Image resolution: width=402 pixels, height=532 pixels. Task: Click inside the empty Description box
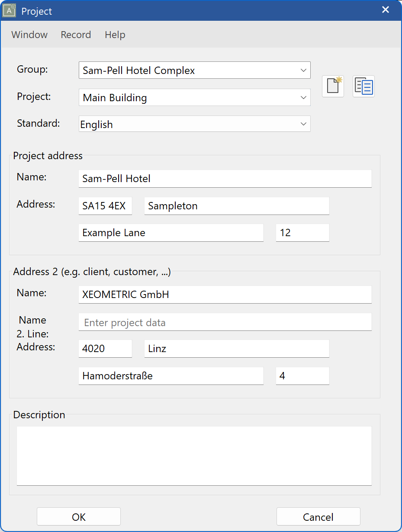click(194, 456)
